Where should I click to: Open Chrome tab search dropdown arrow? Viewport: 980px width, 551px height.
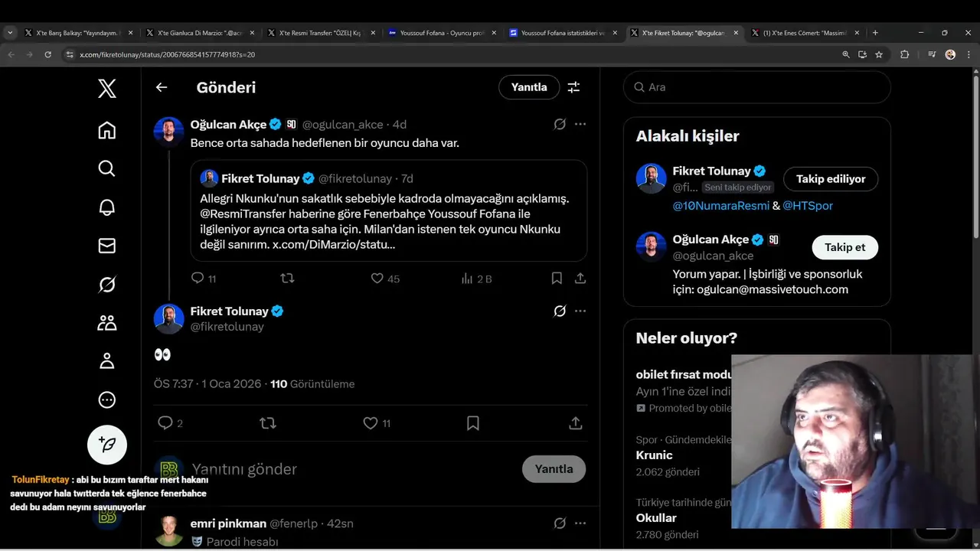coord(10,33)
